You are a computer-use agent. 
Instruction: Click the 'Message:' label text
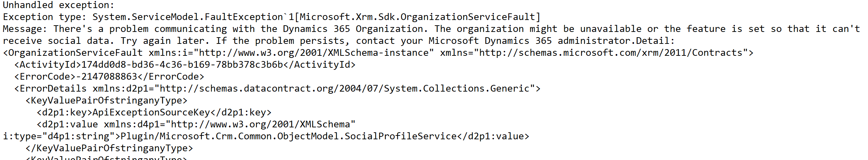25,29
